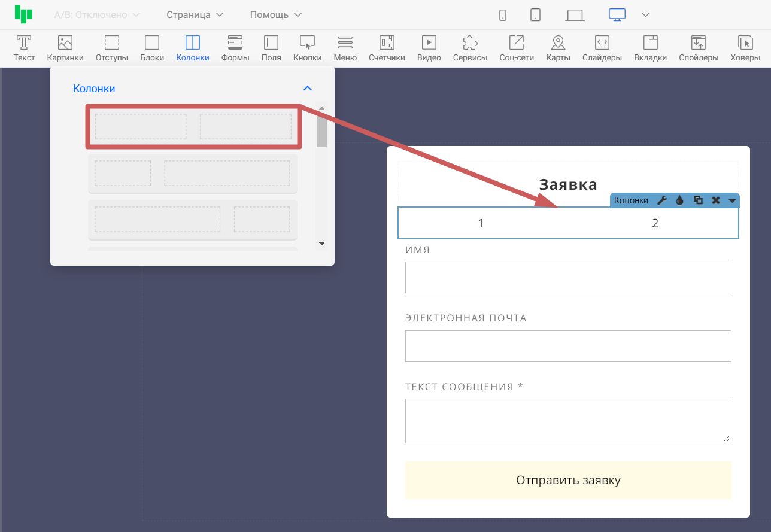Select the Счетчики counters tool
Image resolution: width=771 pixels, height=532 pixels.
click(x=387, y=48)
